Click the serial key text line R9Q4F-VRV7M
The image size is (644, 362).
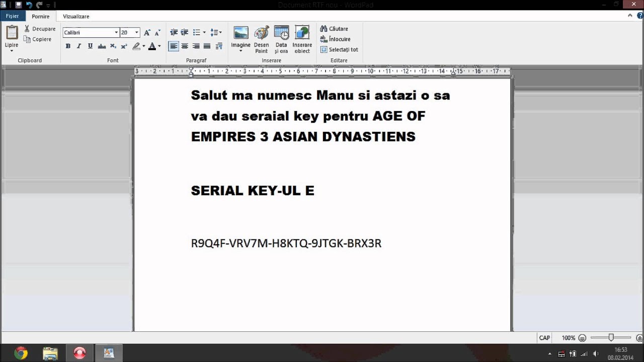pos(286,243)
